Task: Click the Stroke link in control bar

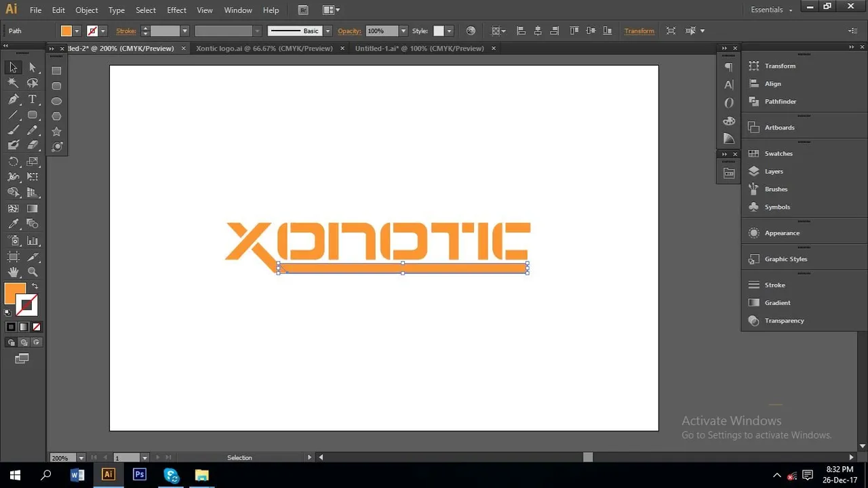Action: coord(126,30)
